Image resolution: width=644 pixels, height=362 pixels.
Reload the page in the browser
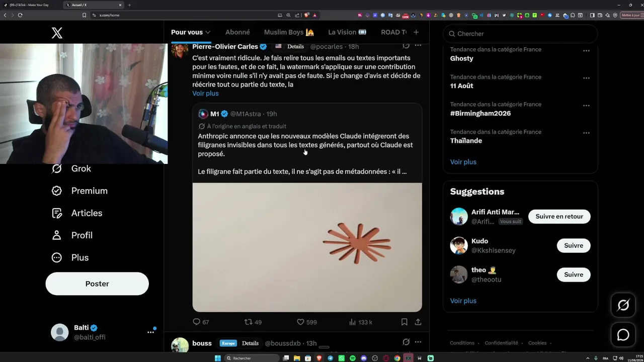pos(20,15)
